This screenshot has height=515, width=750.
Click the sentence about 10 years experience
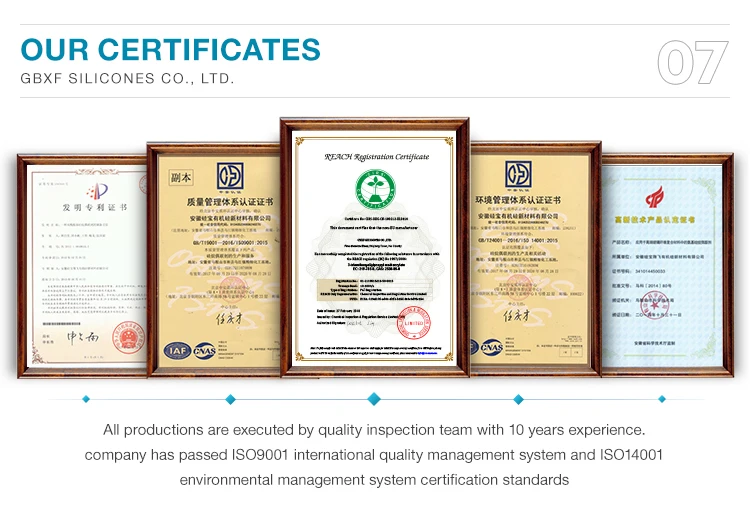pyautogui.click(x=374, y=430)
